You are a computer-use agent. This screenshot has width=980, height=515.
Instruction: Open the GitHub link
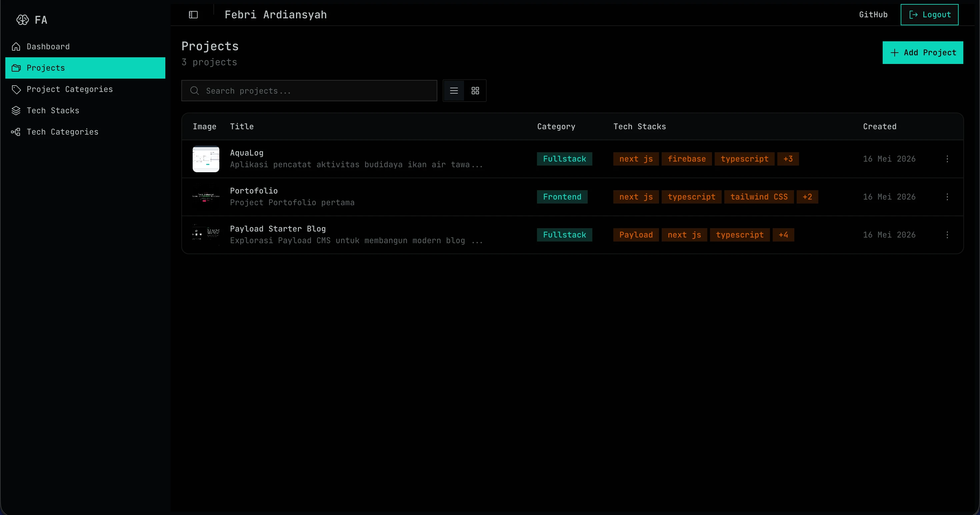coord(873,15)
